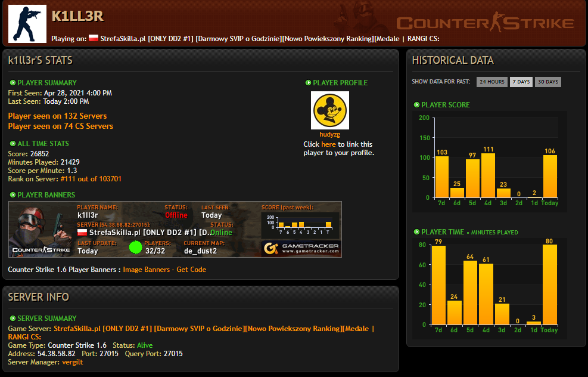The width and height of the screenshot is (588, 377).
Task: Click 'here' to link this player
Action: click(x=328, y=144)
